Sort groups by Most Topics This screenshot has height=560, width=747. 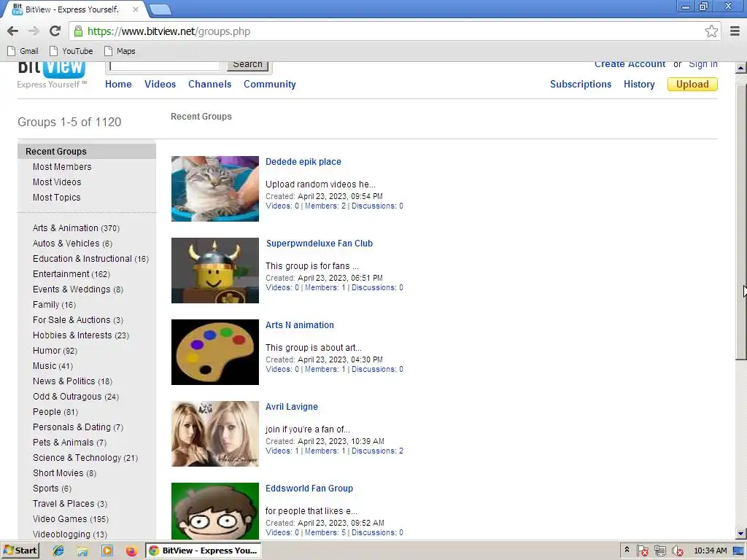[56, 197]
